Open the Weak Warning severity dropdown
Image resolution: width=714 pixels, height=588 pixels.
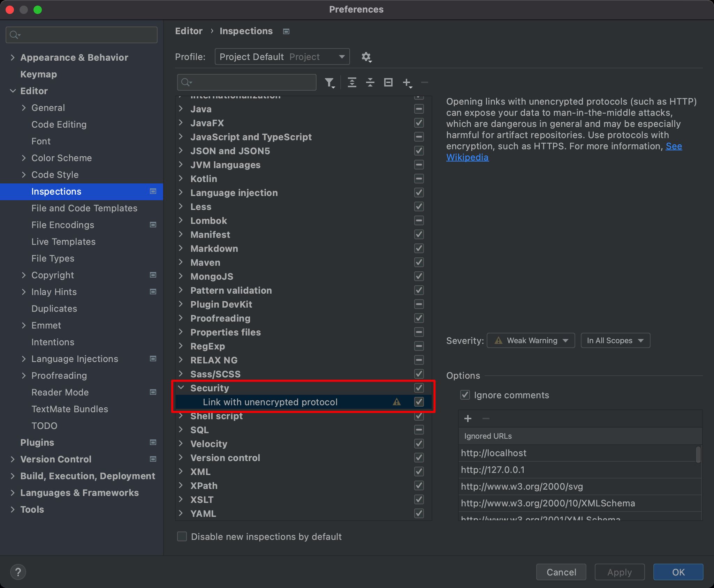pos(531,340)
